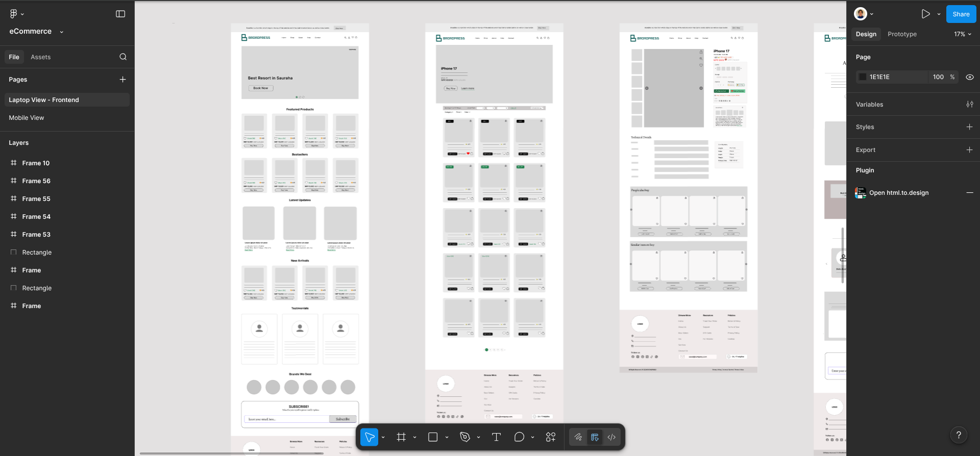Click the page background color swatch
The image size is (980, 456).
(863, 77)
